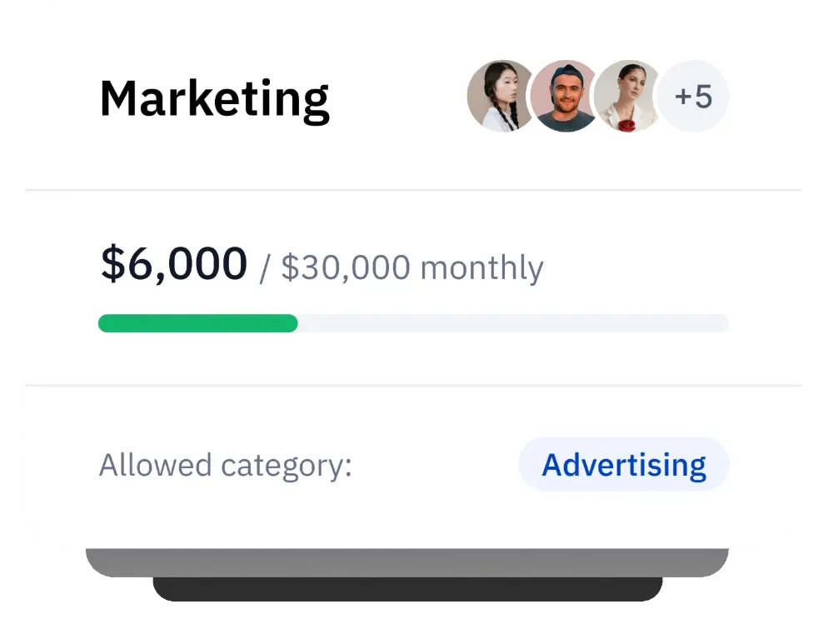Click the word monthly in the budget limit
The image size is (828, 644).
pyautogui.click(x=481, y=268)
